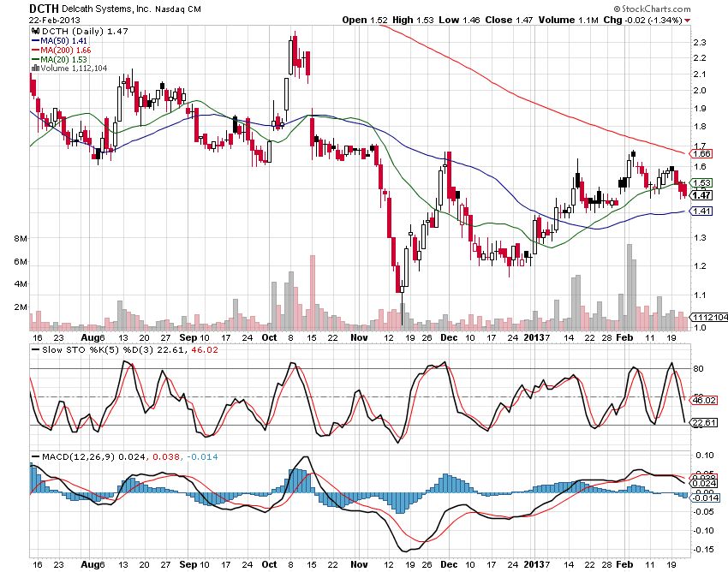This screenshot has height=572, width=728.
Task: Click the Nasdaq CM exchange label
Action: tap(178, 9)
